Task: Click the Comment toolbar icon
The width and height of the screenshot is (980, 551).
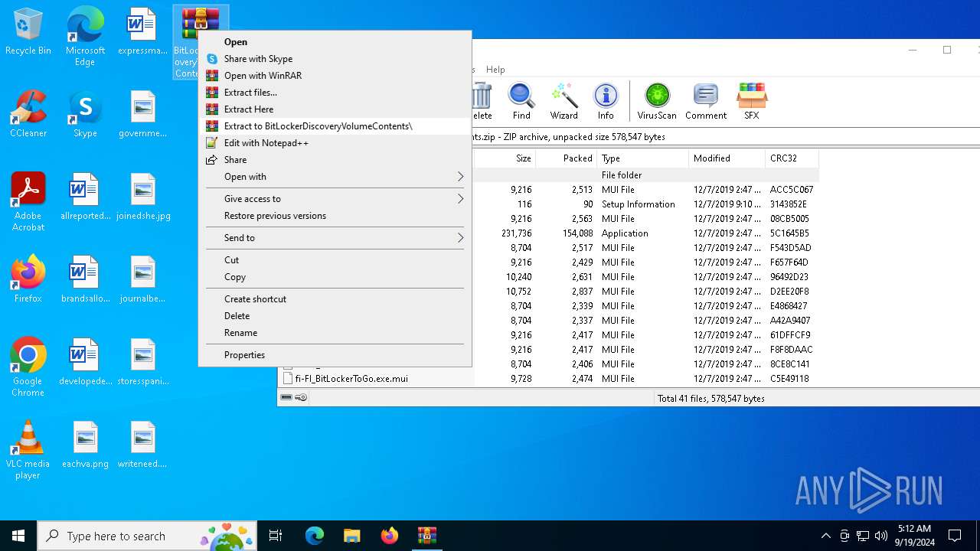Action: point(706,102)
